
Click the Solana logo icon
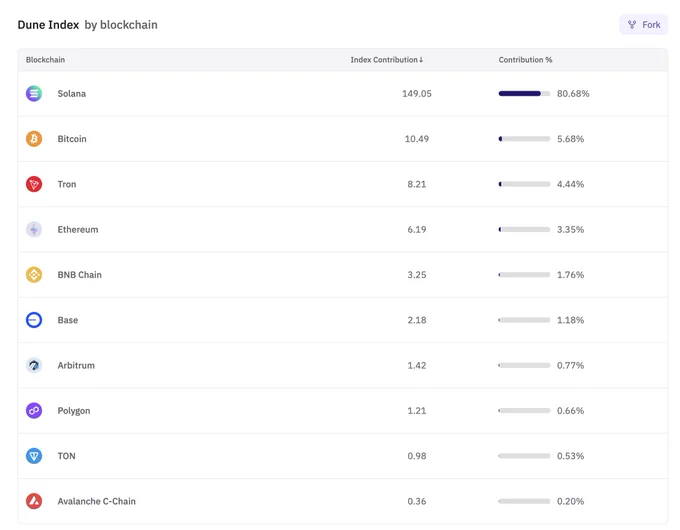coord(34,94)
